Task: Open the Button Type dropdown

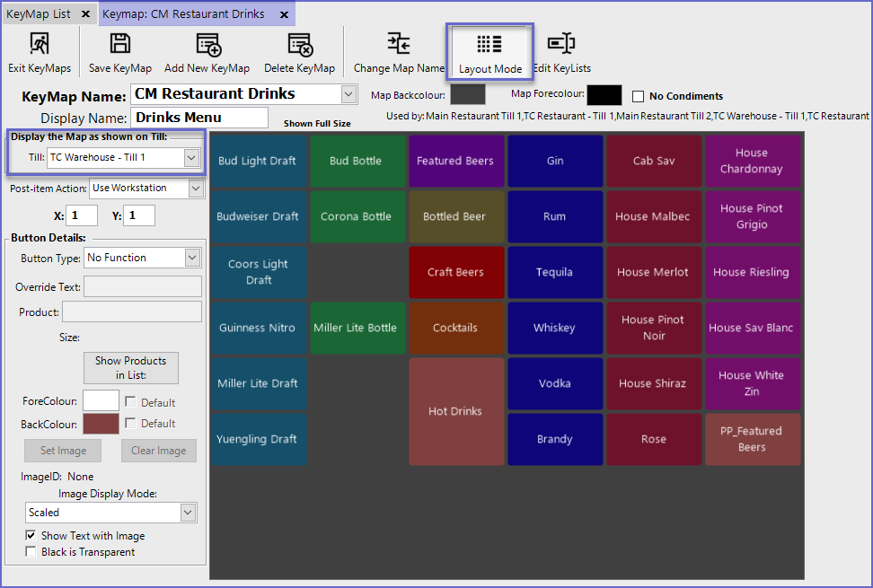Action: (x=191, y=259)
